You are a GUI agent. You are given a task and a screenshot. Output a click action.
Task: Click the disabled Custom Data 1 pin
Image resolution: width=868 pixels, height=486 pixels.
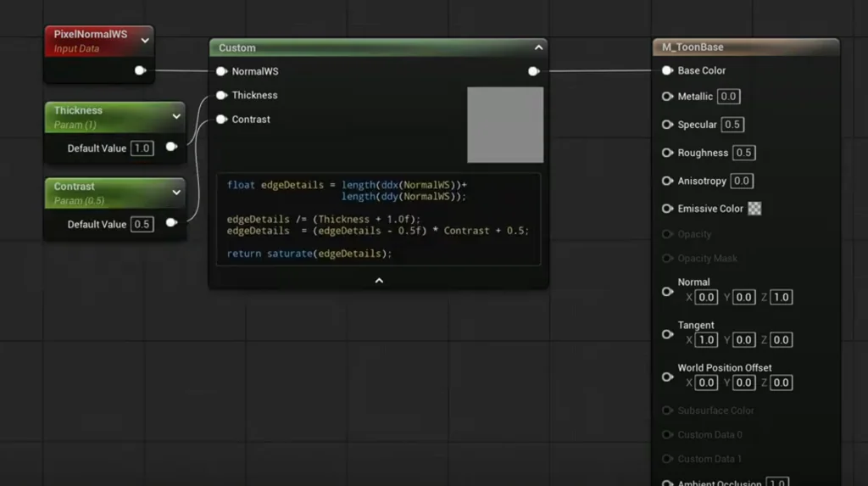pos(668,459)
